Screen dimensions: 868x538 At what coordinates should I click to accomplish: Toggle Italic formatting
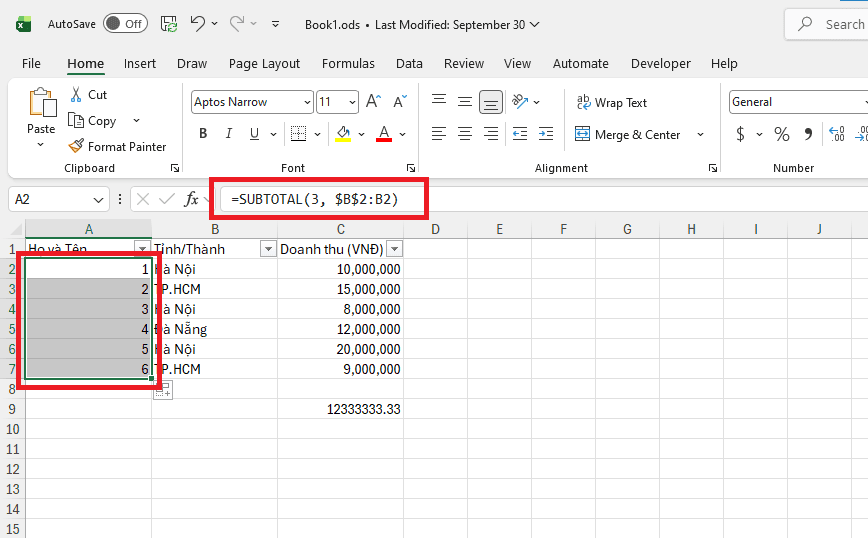229,133
